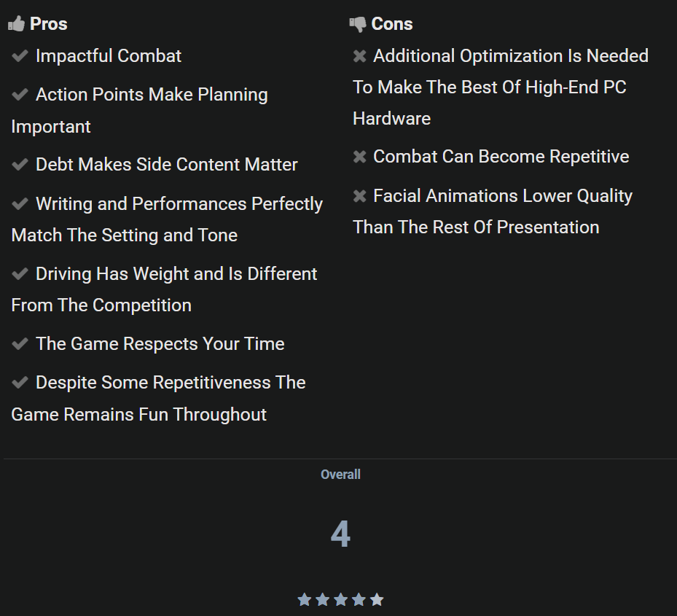Click the checkmark next to Impactful Combat
The image size is (677, 616).
pyautogui.click(x=20, y=56)
